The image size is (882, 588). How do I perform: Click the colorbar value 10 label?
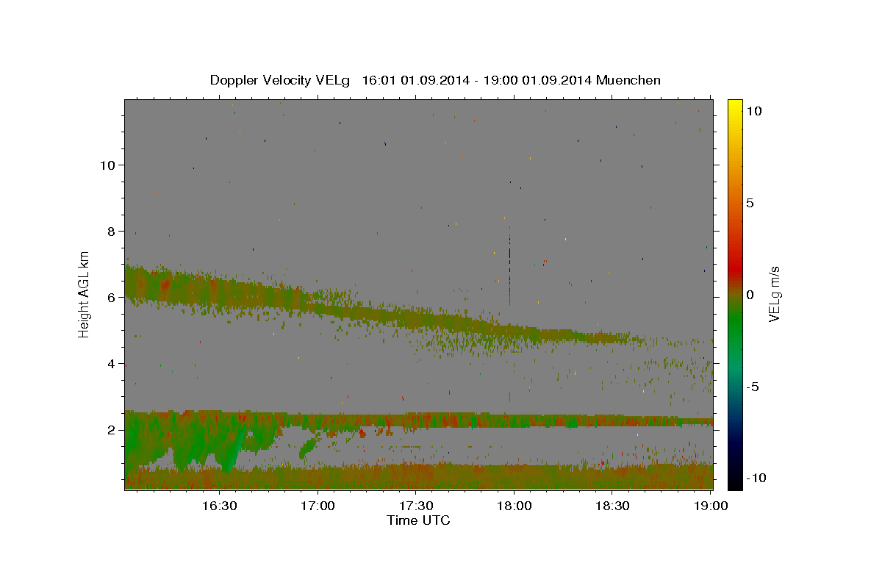pyautogui.click(x=753, y=111)
